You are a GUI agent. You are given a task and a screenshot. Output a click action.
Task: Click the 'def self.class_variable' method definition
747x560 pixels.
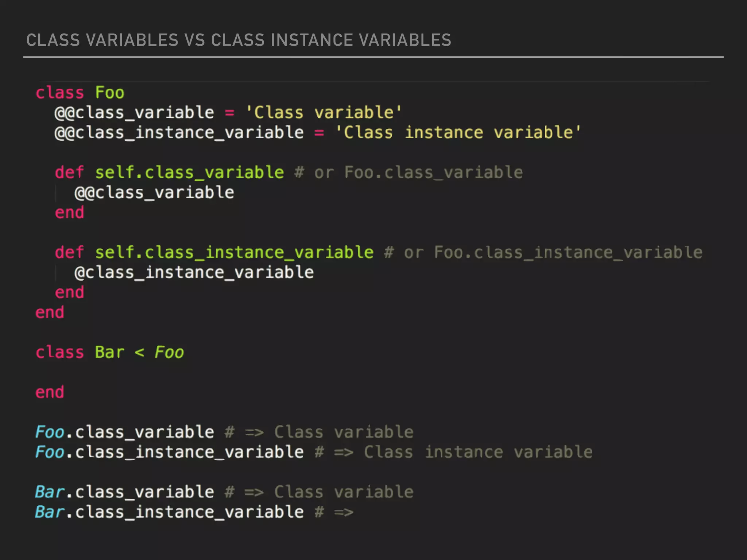point(169,172)
